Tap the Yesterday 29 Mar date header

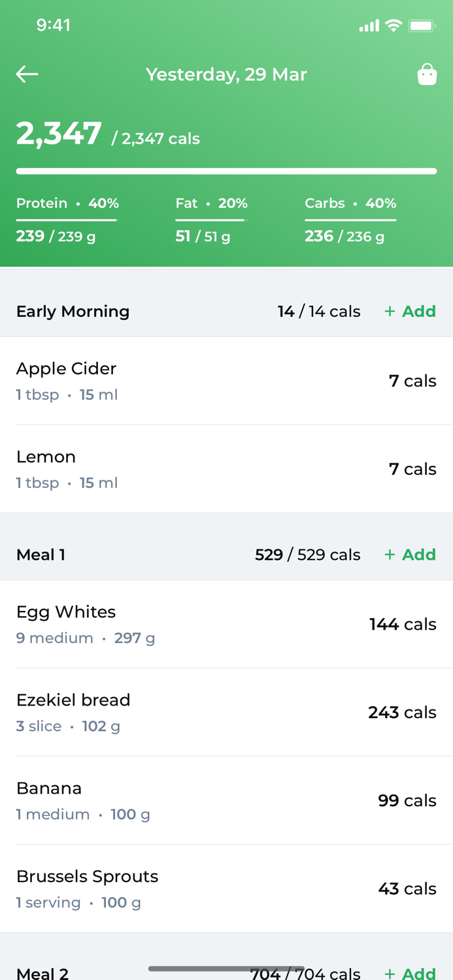(226, 74)
